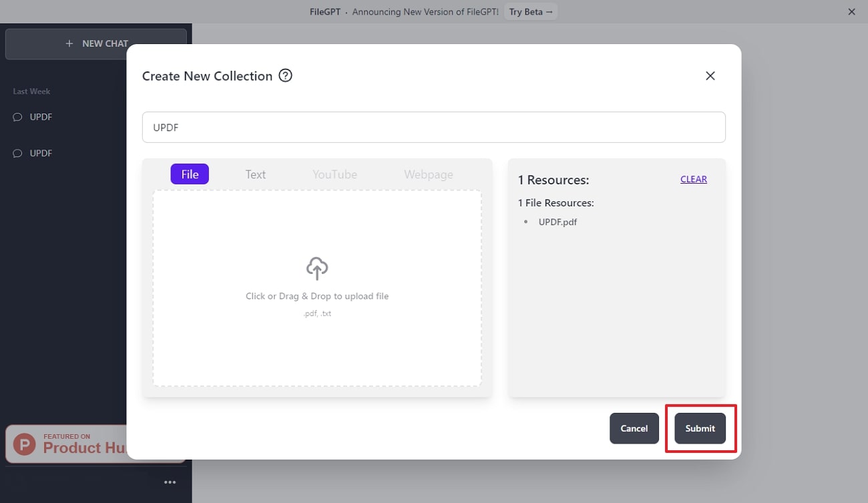Viewport: 868px width, 503px height.
Task: Click the Product Hunt badge icon
Action: 26,443
